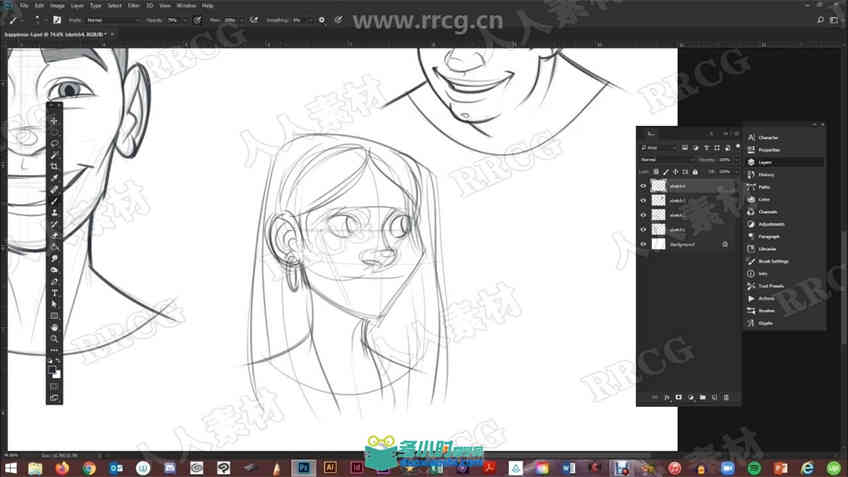Select the Type tool
The image size is (848, 477).
coord(54,293)
